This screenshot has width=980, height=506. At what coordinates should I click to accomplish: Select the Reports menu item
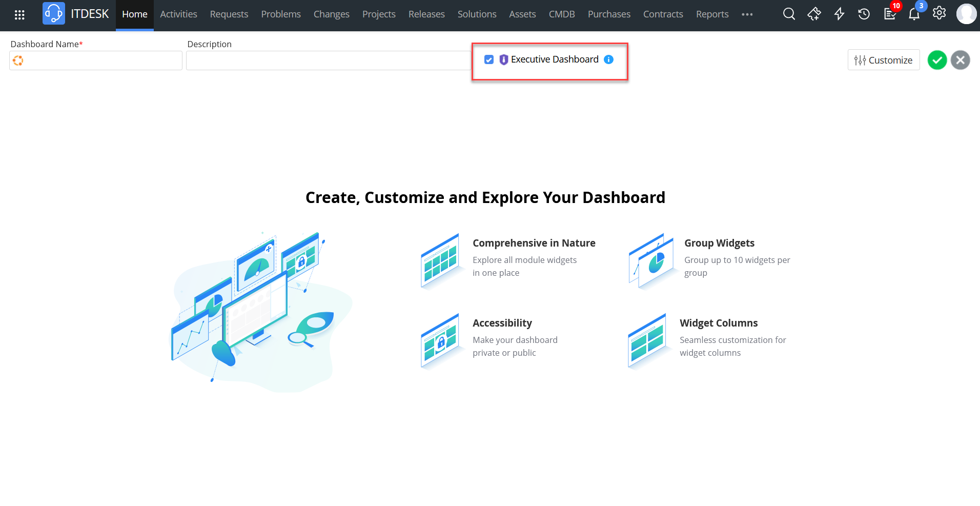coord(712,14)
